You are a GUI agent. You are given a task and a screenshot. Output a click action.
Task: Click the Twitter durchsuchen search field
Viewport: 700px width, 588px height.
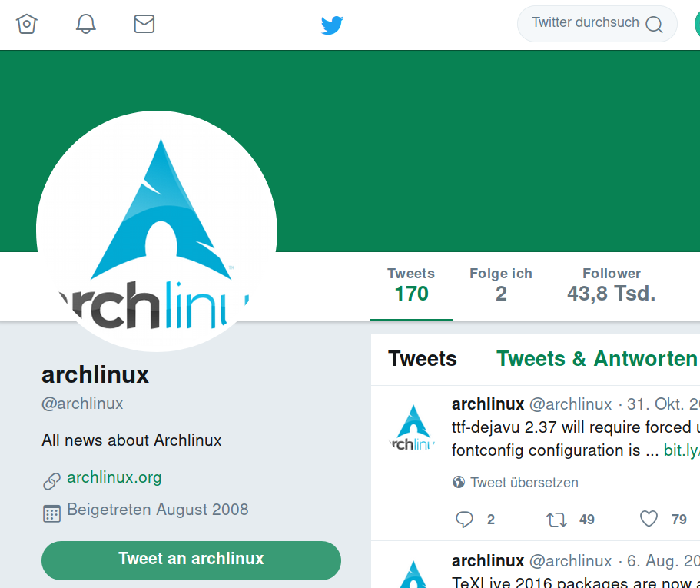point(597,24)
